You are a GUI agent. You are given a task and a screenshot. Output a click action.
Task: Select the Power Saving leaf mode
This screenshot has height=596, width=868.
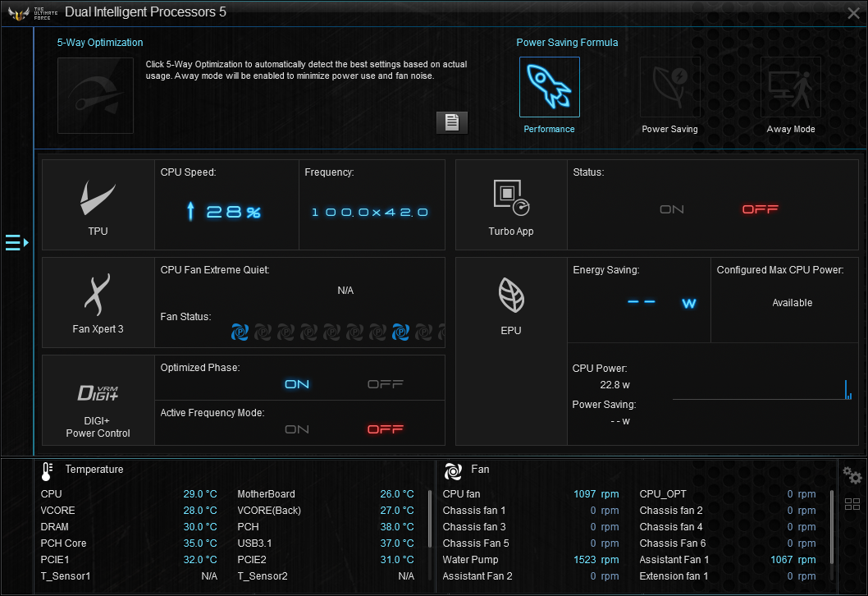(x=669, y=87)
